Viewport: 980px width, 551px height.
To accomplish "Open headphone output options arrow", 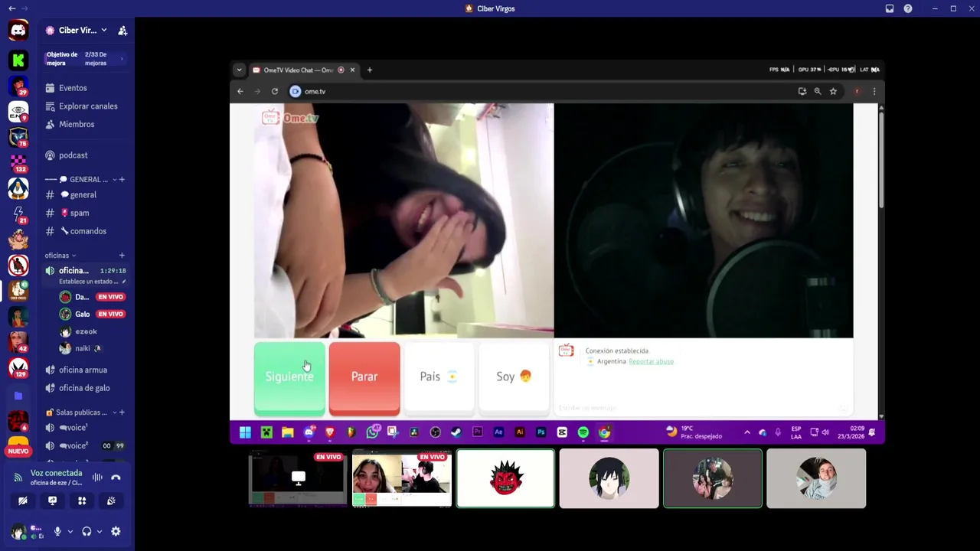I will 99,531.
